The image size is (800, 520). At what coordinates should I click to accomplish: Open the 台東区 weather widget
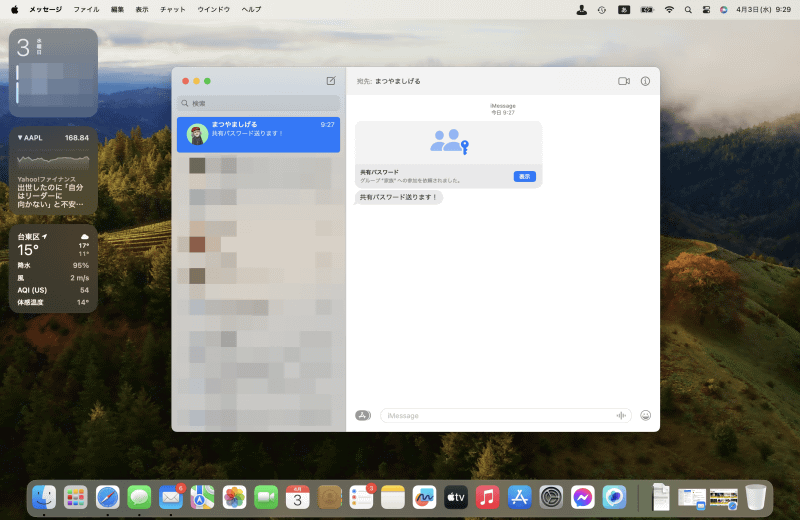[x=53, y=268]
